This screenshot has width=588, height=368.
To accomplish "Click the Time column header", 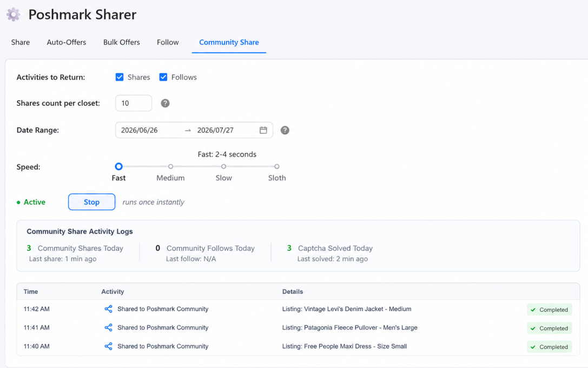I will 31,292.
